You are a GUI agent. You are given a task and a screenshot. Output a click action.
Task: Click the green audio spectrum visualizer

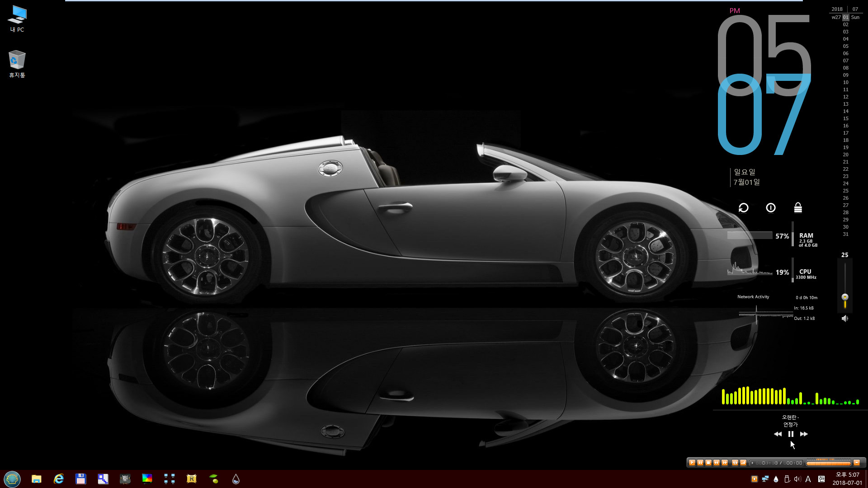click(x=790, y=395)
